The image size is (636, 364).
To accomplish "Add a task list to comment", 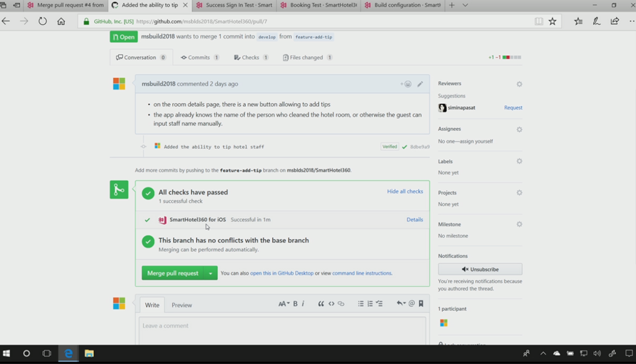I will pos(379,304).
